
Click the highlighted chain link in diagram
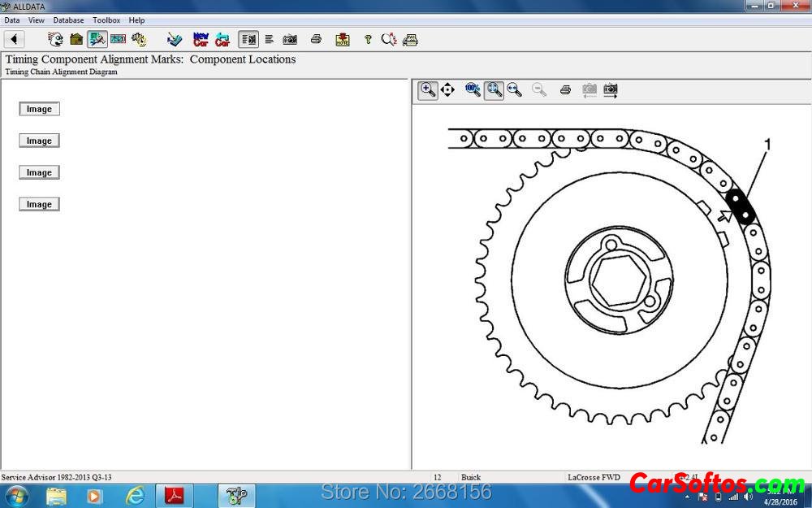(741, 206)
